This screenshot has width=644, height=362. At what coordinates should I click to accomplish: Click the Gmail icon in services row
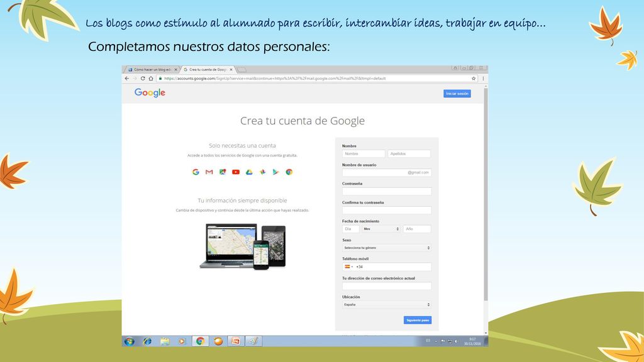209,172
